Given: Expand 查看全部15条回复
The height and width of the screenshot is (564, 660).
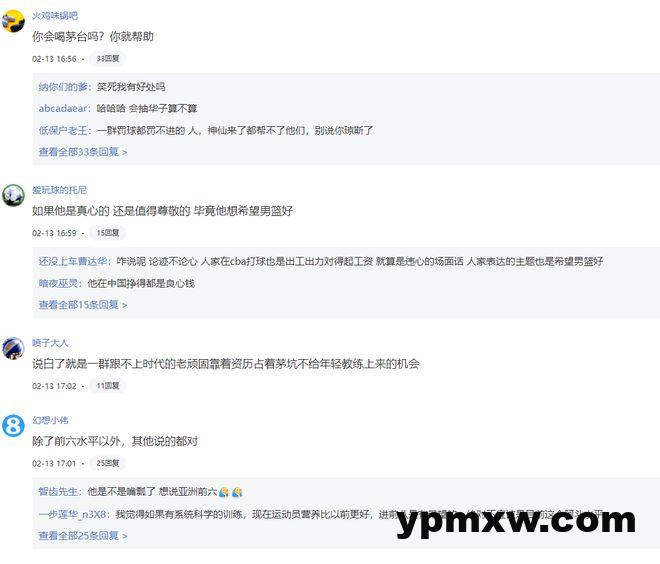Looking at the screenshot, I should pos(83,305).
